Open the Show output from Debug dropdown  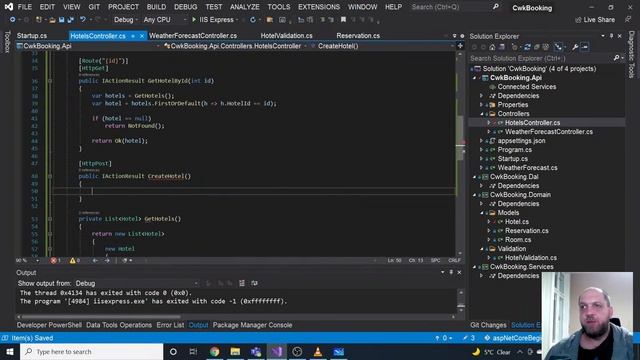(x=137, y=283)
